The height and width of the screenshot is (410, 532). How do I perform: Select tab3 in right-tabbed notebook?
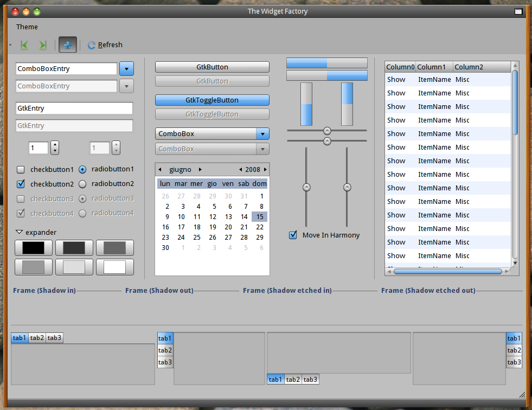[x=514, y=362]
